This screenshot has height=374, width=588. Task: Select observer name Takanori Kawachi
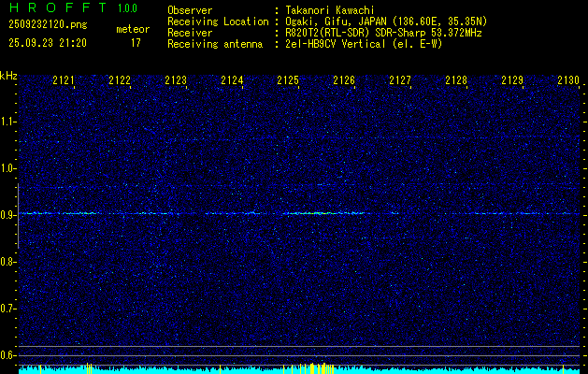[x=330, y=10]
